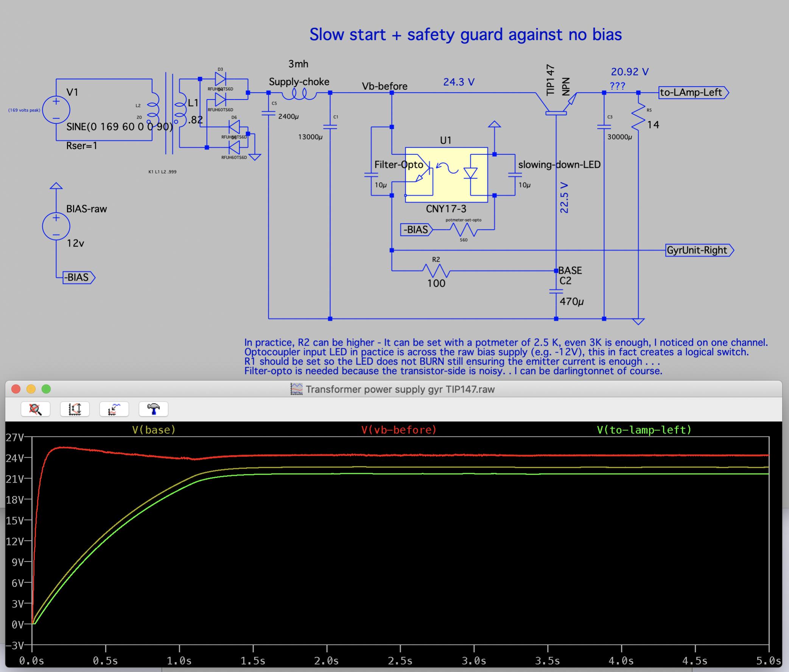The width and height of the screenshot is (789, 672).
Task: Click the slowing-down-LED 10µ capacitor
Action: point(515,175)
